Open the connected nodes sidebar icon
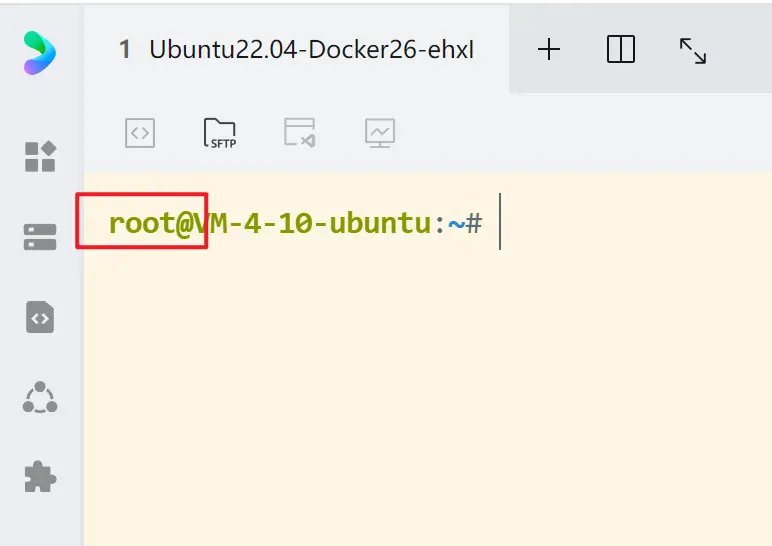The image size is (772, 546). pos(40,398)
